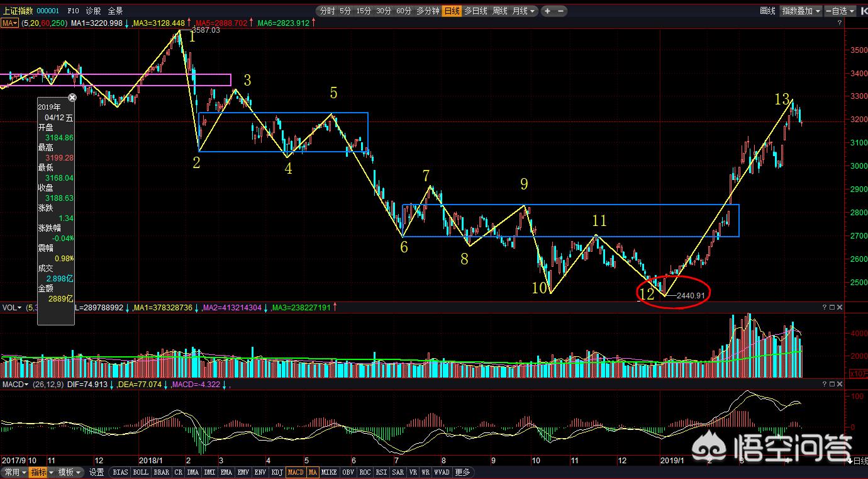Viewport: 868px width, 479px height.
Task: Switch to 5分 period
Action: pos(345,11)
